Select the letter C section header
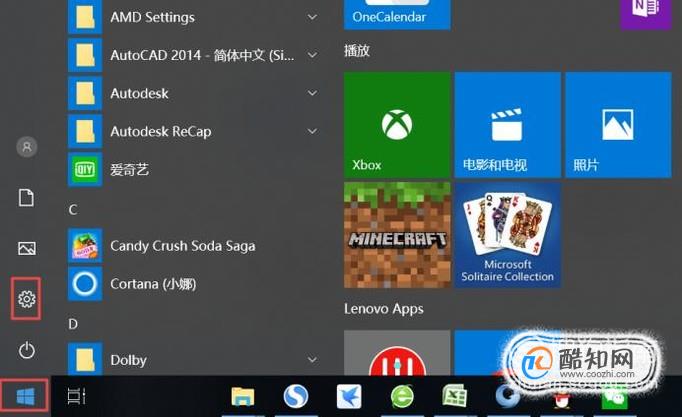The width and height of the screenshot is (682, 417). tap(73, 210)
